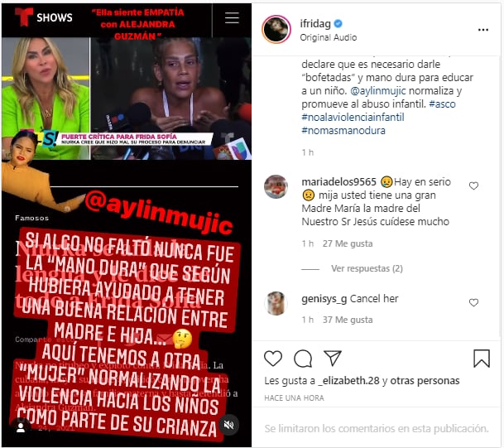Save the post with the bookmark icon
Screen dimensions: 504x448
(481, 359)
